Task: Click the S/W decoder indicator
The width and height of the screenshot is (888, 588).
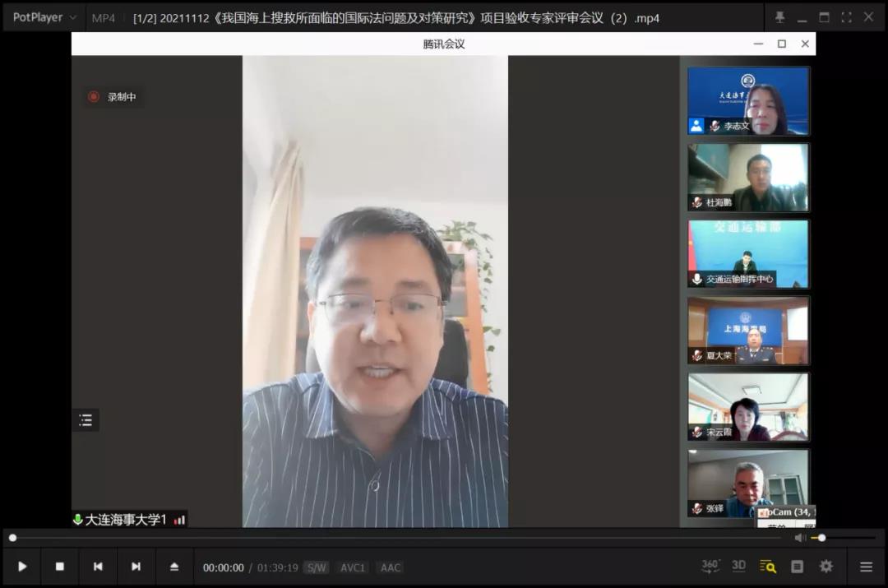Action: 316,567
